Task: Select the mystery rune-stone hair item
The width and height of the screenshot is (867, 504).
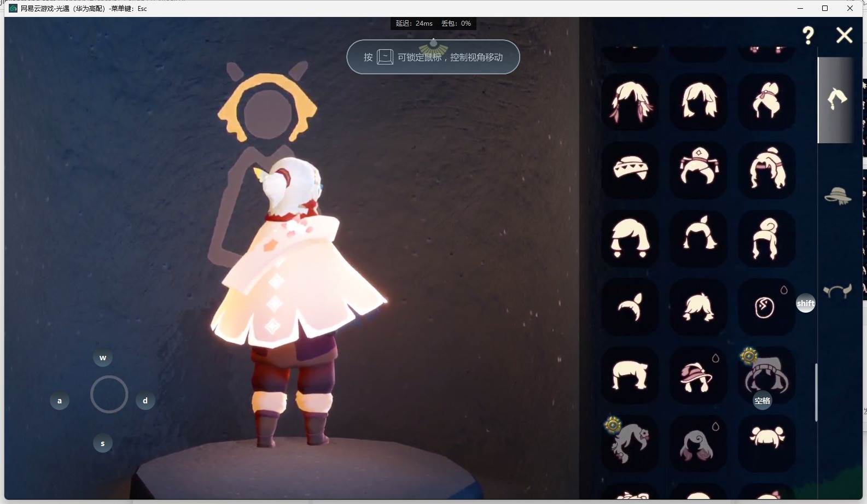Action: [766, 307]
